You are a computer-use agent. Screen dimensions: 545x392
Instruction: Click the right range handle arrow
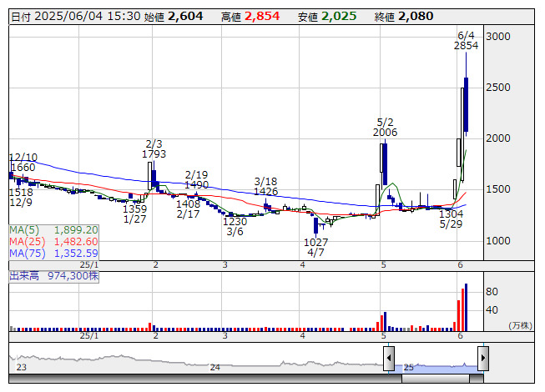tap(482, 359)
